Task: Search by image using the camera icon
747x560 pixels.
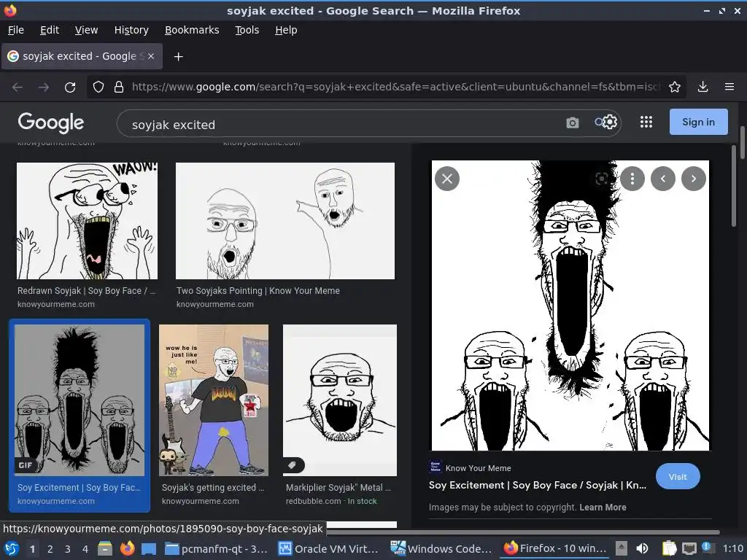Action: pyautogui.click(x=572, y=122)
